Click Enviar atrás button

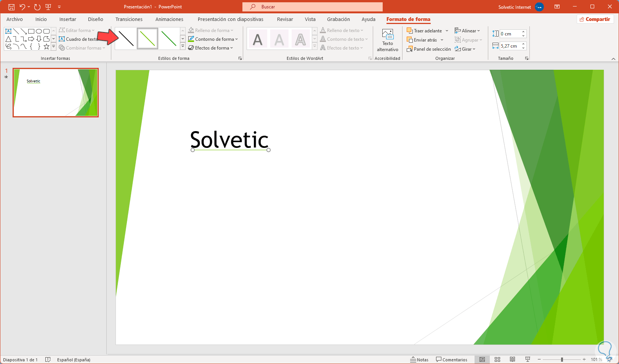(x=422, y=40)
